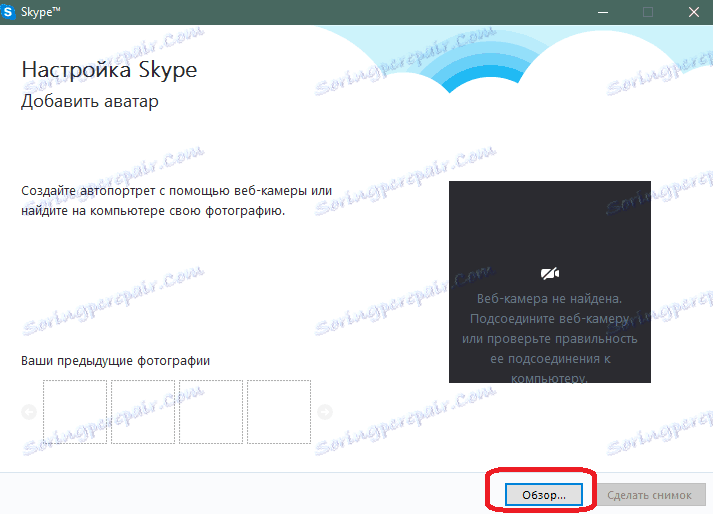The width and height of the screenshot is (713, 514).
Task: Maximize the Skype window
Action: pyautogui.click(x=648, y=12)
